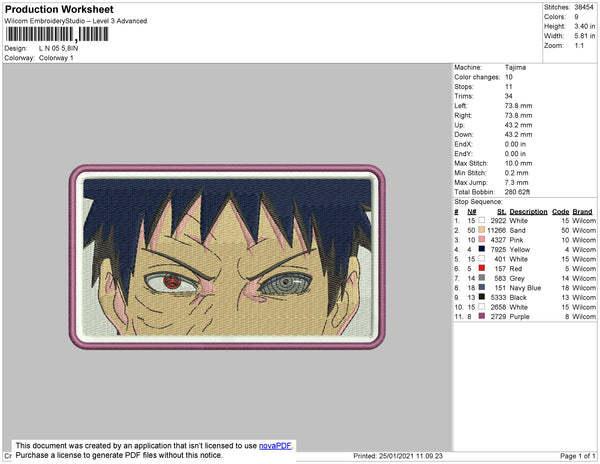Screen dimensions: 600x464
Task: Click the Black color swatch in row 9
Action: 482,297
